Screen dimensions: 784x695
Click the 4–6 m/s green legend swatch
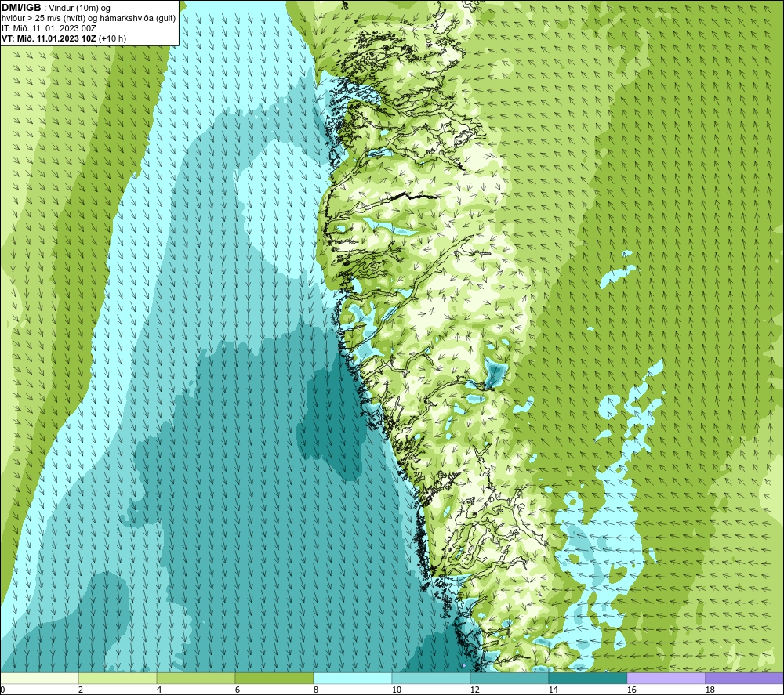(x=196, y=678)
